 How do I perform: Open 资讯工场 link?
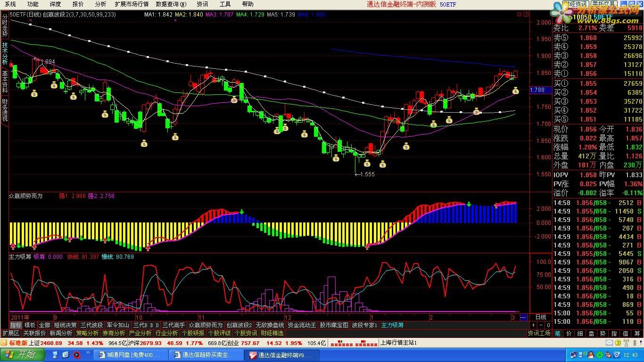pyautogui.click(x=539, y=333)
